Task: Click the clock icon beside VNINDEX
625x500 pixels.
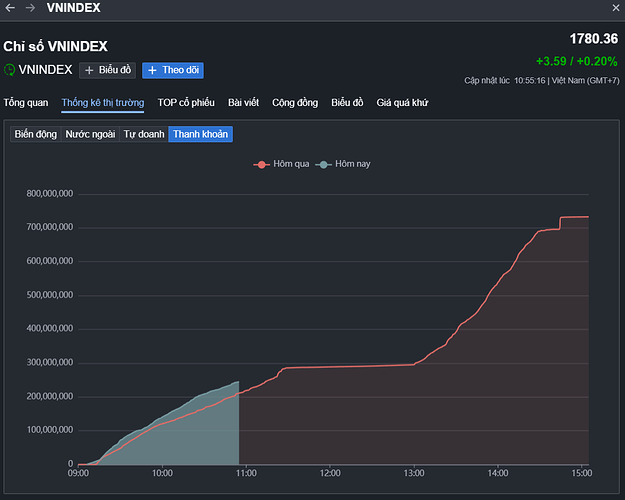Action: click(x=9, y=70)
